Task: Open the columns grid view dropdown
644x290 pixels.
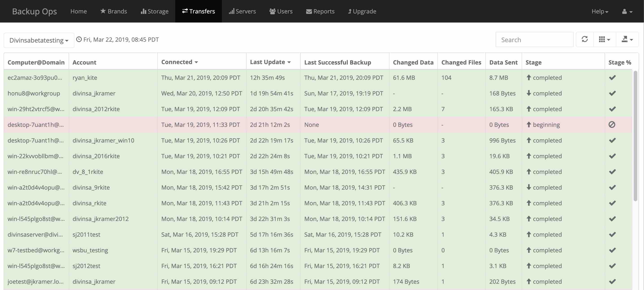Action: tap(604, 39)
